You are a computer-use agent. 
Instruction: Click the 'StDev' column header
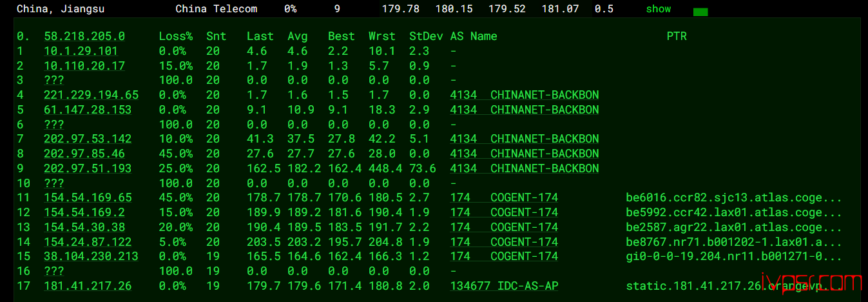(427, 36)
